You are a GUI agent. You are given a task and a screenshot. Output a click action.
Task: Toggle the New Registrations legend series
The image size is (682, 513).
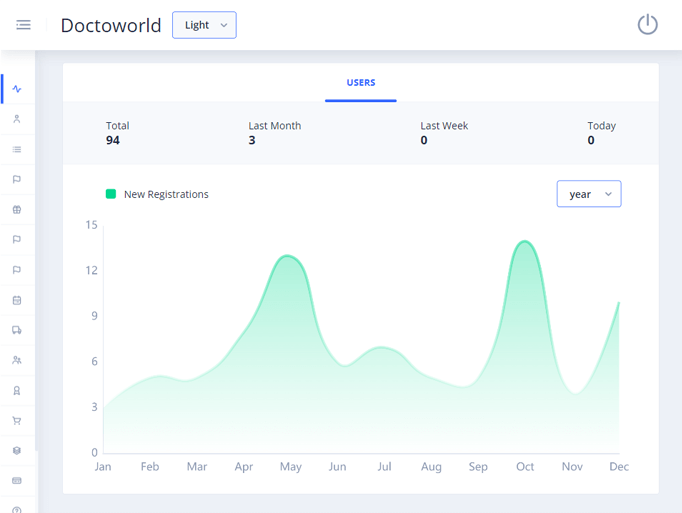tap(166, 194)
